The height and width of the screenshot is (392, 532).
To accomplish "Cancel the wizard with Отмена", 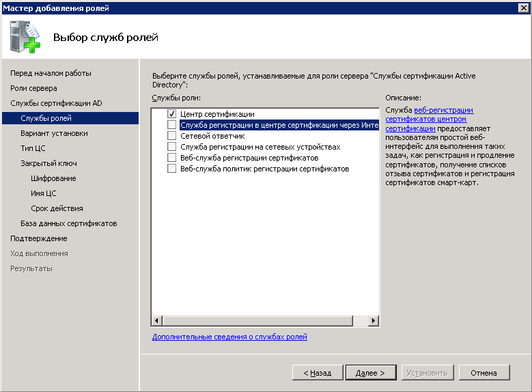I will point(484,373).
